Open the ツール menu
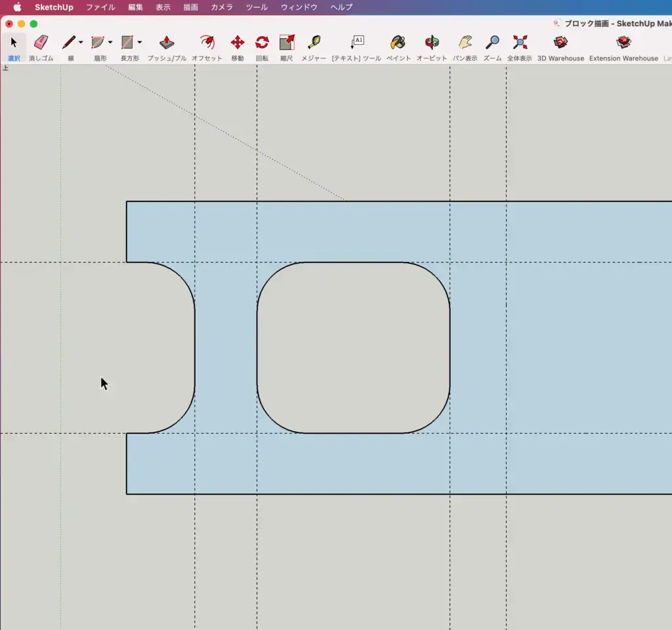672x630 pixels. (x=257, y=7)
